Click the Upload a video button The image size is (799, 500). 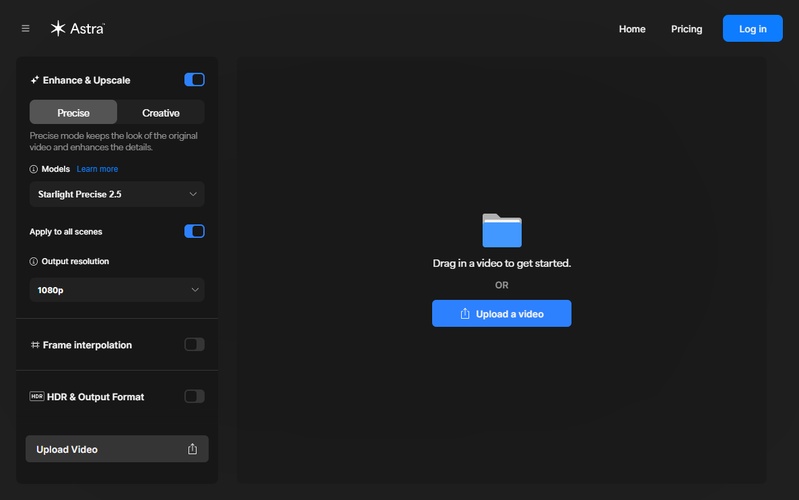tap(502, 313)
